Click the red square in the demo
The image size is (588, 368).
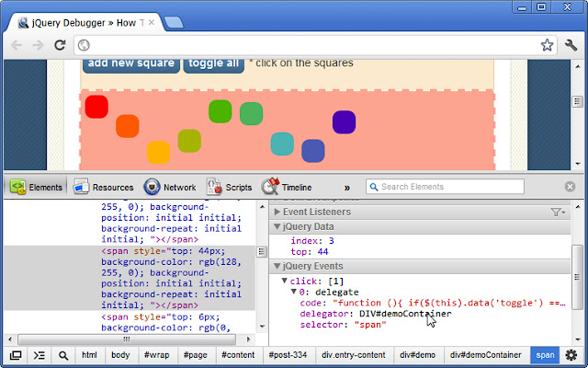coord(96,107)
